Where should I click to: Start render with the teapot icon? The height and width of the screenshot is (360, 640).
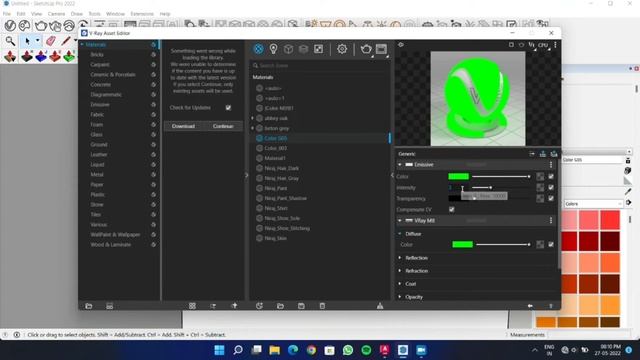pos(366,49)
